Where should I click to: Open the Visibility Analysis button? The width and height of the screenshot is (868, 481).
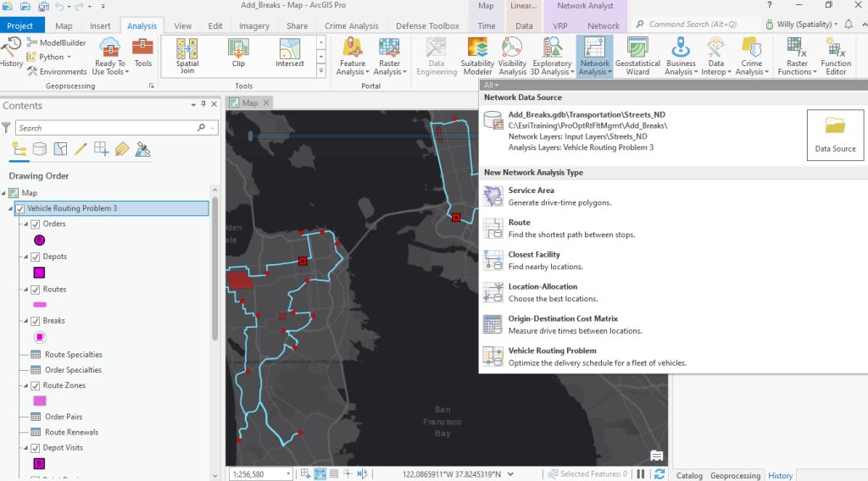tap(512, 57)
